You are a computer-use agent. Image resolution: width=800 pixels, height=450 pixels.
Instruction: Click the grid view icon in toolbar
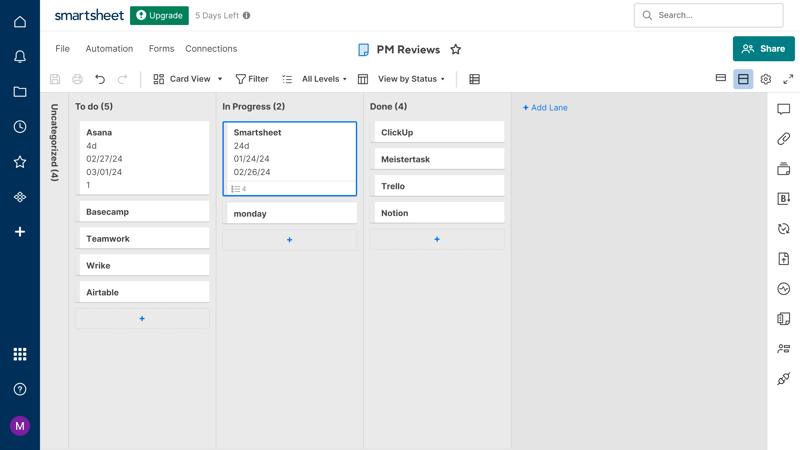tap(474, 79)
